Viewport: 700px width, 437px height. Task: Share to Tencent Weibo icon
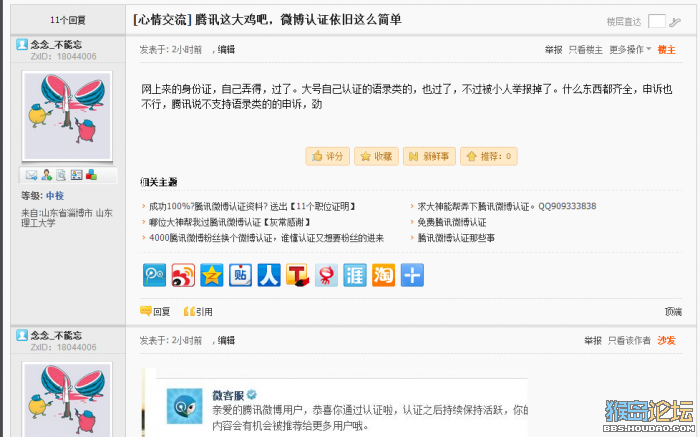click(154, 275)
